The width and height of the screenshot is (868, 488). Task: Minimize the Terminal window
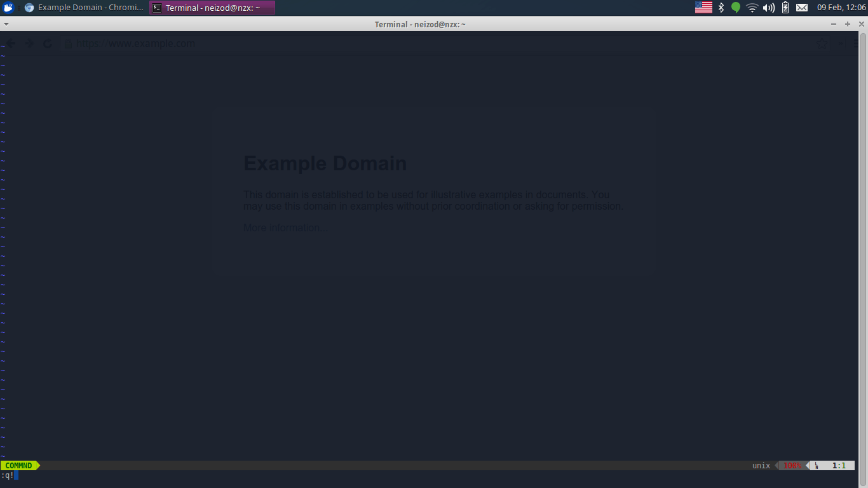point(834,24)
